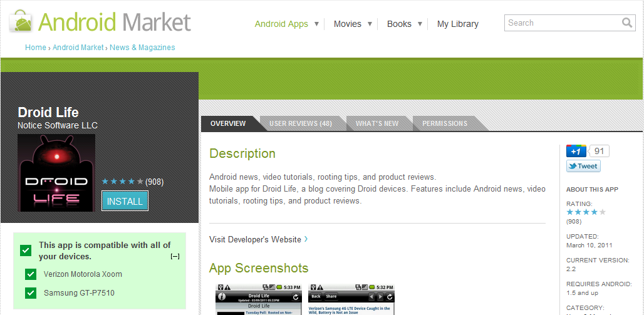Click the Android Market bag logo

(x=23, y=22)
